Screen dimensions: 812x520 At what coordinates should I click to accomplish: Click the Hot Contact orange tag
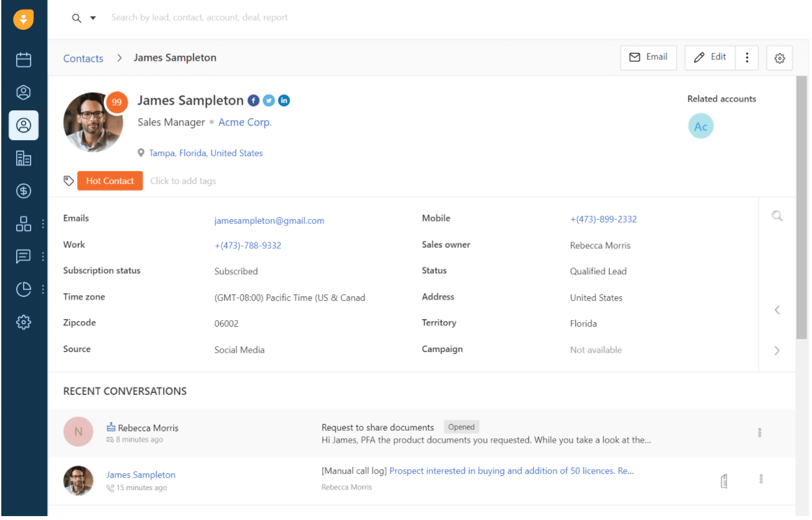click(x=110, y=181)
